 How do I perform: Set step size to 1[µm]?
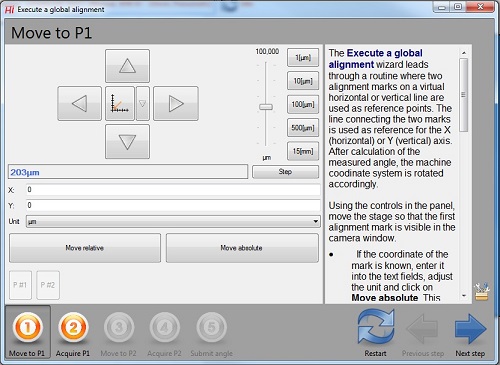coord(303,58)
